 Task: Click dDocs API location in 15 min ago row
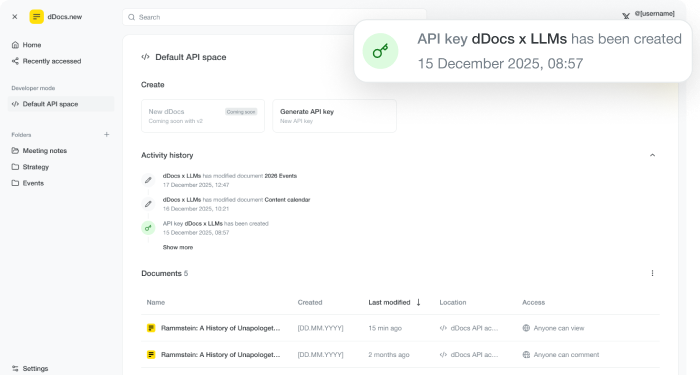[x=469, y=328]
